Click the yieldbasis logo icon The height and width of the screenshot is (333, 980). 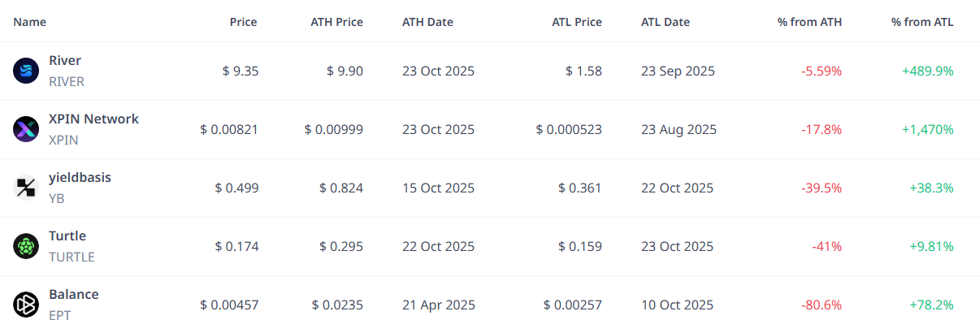[x=26, y=188]
